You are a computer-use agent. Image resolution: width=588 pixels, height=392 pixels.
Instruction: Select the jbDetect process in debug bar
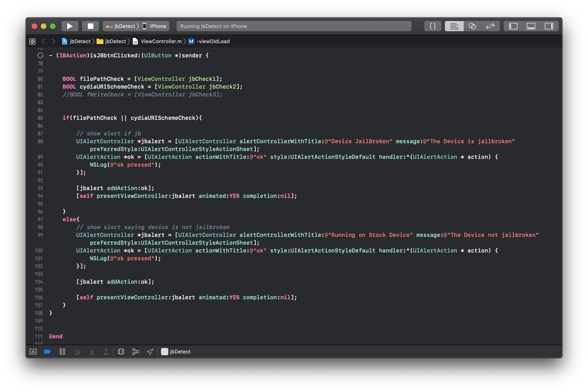(176, 352)
